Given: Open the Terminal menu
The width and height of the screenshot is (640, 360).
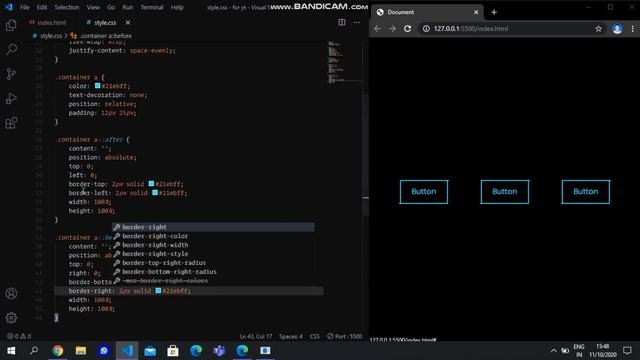Looking at the screenshot, I should [x=152, y=7].
